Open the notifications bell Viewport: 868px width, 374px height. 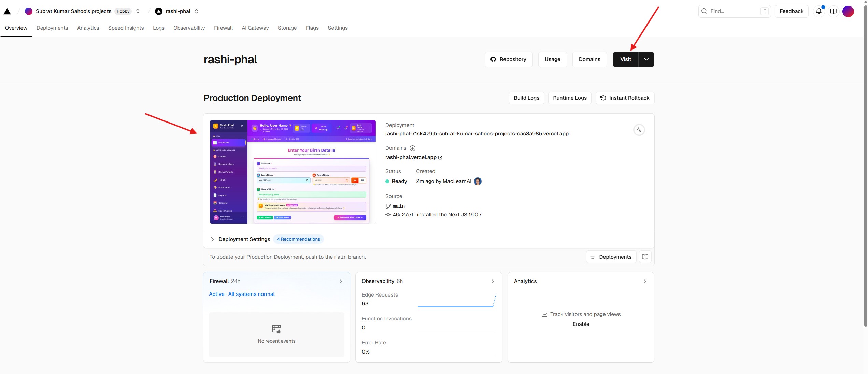click(819, 11)
